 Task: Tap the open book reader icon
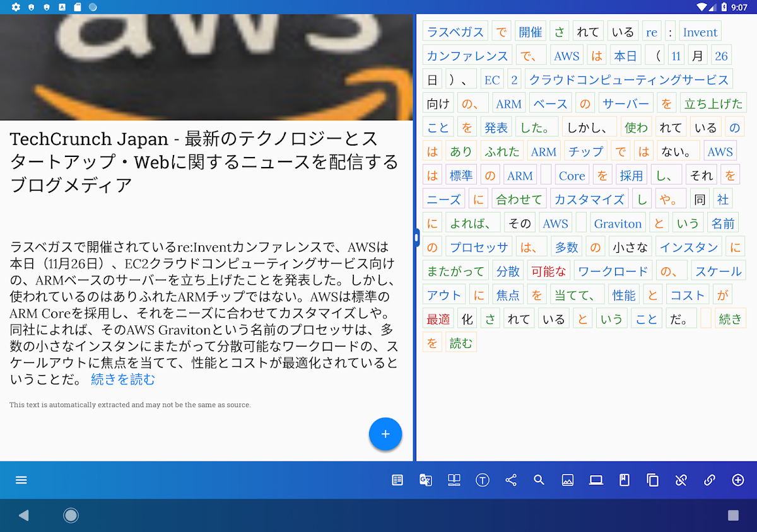point(454,480)
